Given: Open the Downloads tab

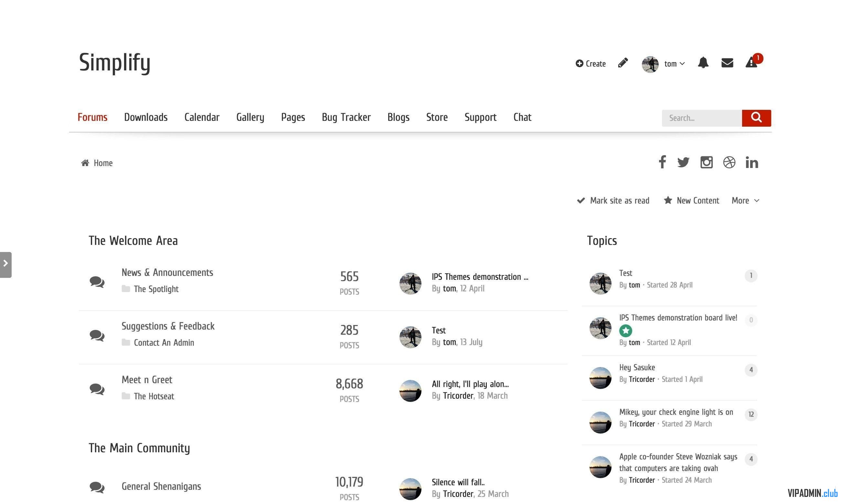Looking at the screenshot, I should click(146, 117).
